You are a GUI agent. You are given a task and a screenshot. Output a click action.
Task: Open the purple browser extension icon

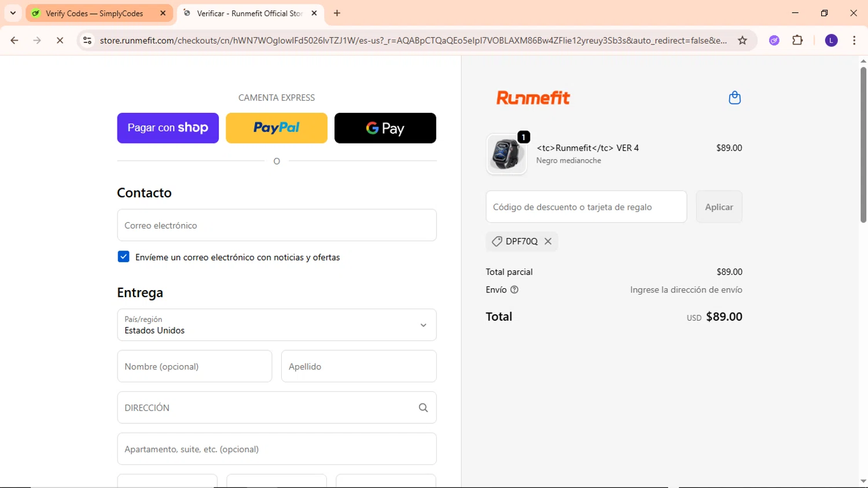tap(774, 41)
